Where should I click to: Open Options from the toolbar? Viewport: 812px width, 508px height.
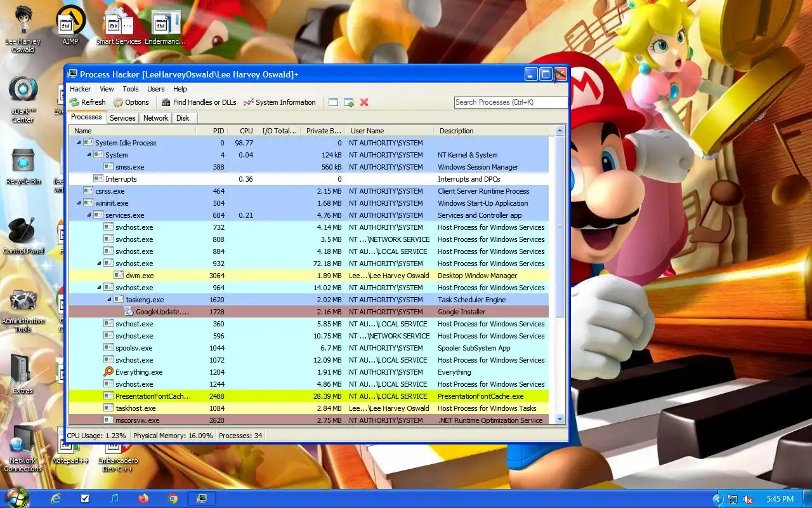131,102
